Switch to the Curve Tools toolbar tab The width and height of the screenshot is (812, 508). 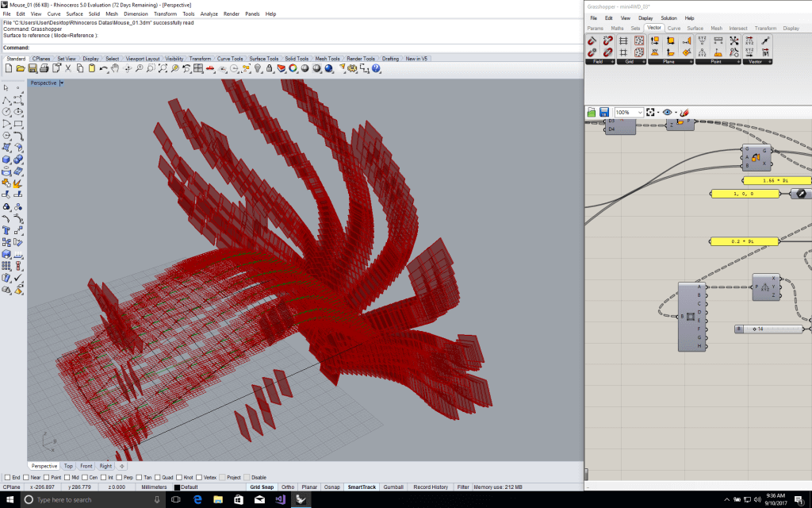(x=230, y=59)
